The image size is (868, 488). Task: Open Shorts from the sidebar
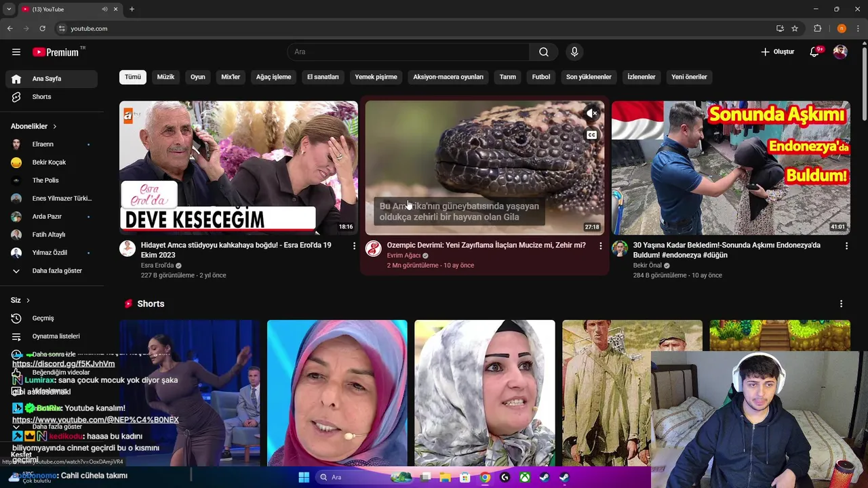click(52, 97)
